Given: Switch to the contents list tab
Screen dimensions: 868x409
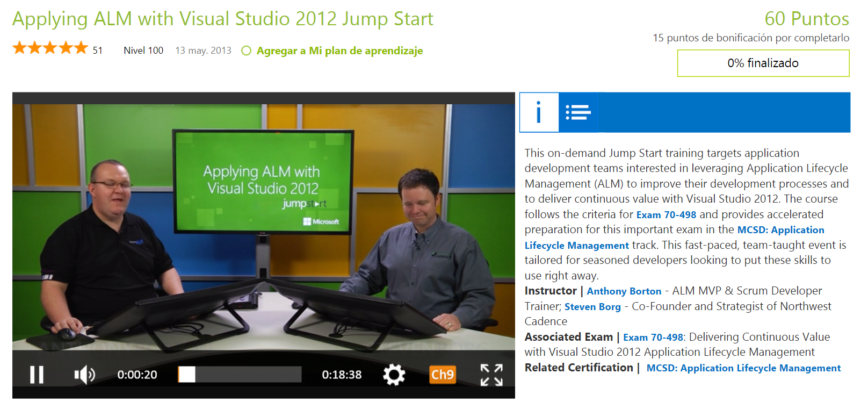Looking at the screenshot, I should 578,112.
